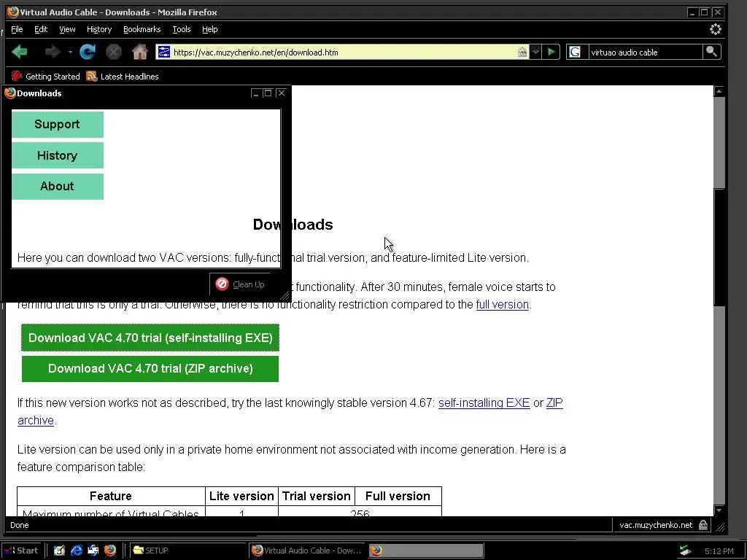The height and width of the screenshot is (560, 747).
Task: Click the About navigation button
Action: pyautogui.click(x=57, y=186)
